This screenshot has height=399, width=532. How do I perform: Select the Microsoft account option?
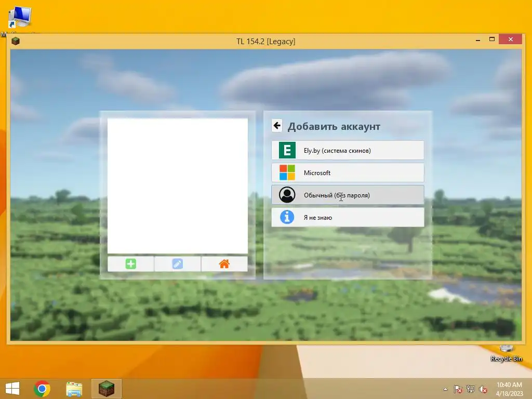[x=348, y=172]
